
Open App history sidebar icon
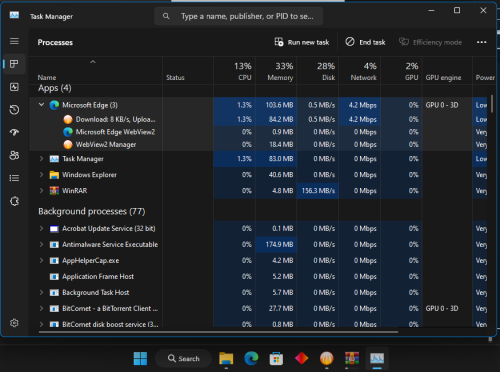coord(14,110)
